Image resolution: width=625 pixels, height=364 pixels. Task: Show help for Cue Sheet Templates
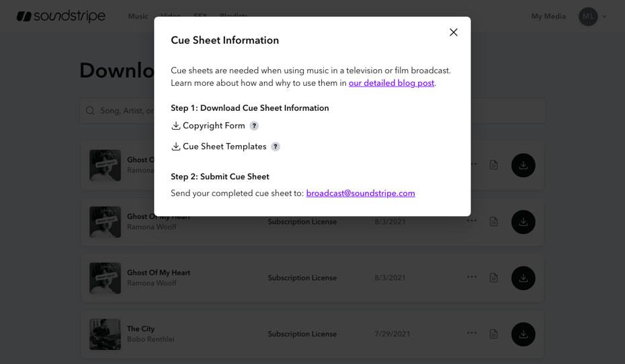tap(276, 147)
